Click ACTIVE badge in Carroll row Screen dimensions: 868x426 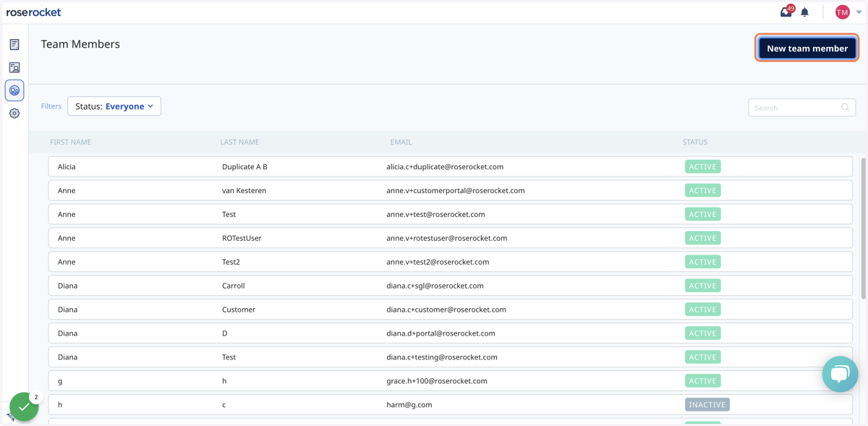(702, 286)
